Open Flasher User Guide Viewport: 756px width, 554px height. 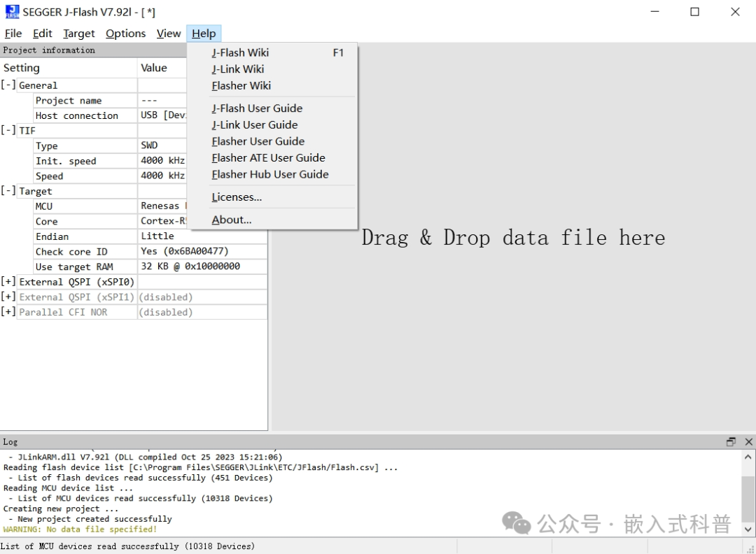272,141
